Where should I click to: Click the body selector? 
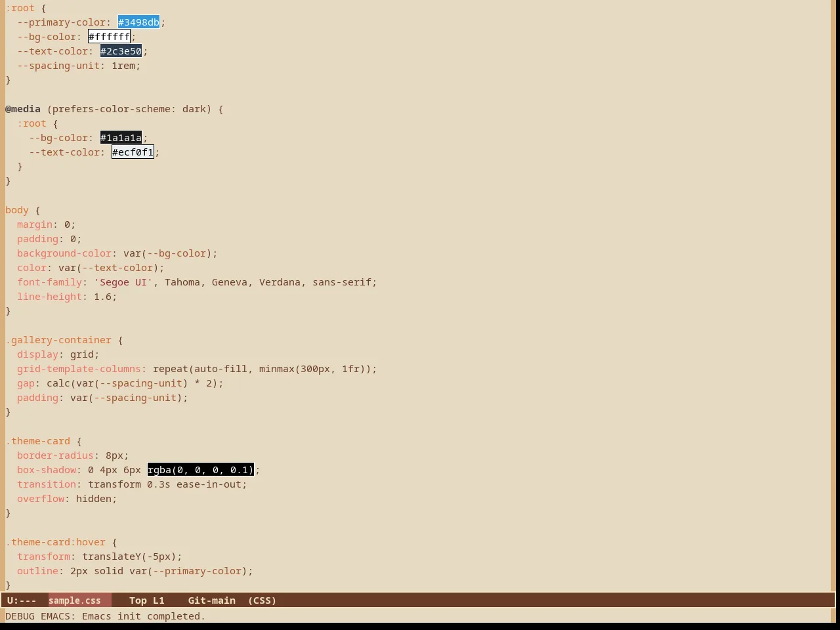pos(17,210)
